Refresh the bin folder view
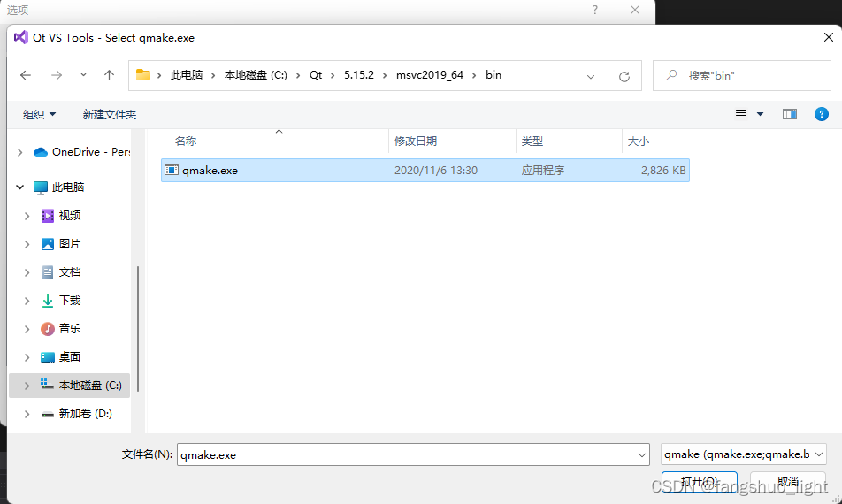Screen dimensions: 842x504 [624, 76]
